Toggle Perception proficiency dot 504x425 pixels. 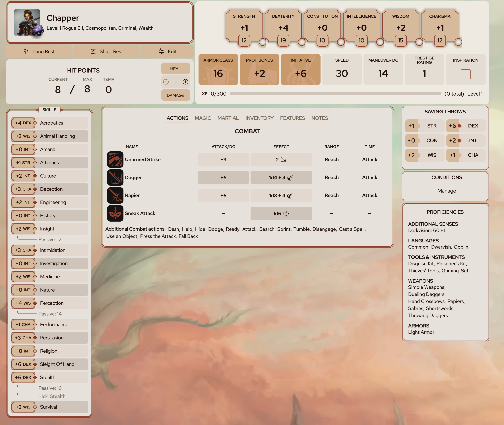click(x=35, y=303)
